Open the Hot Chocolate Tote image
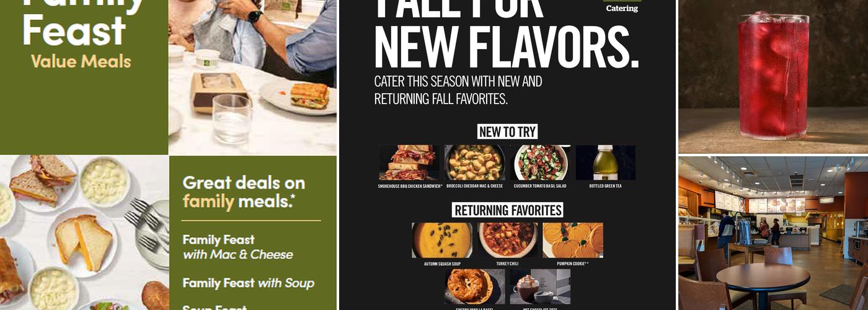 point(540,286)
